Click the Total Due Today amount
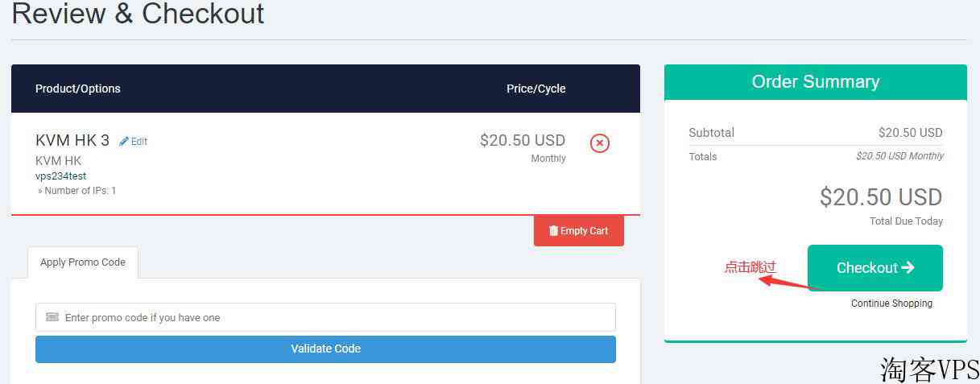Viewport: 980px width, 384px height. (x=881, y=197)
